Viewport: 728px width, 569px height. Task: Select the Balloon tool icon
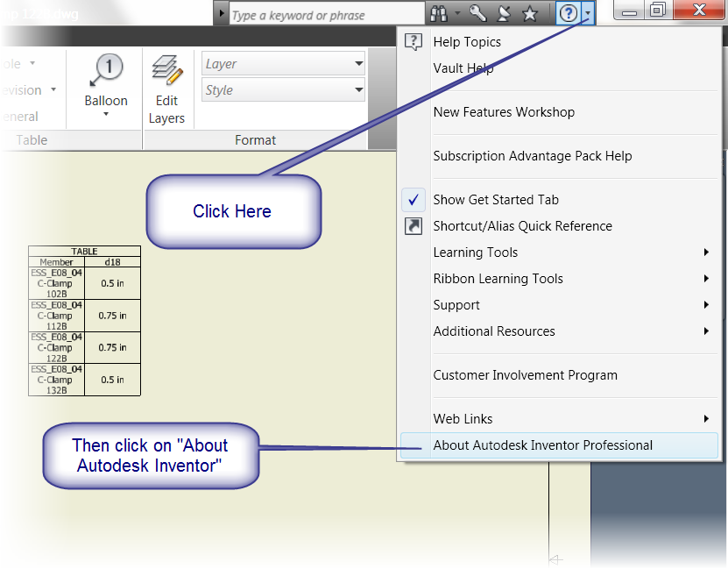tap(106, 69)
